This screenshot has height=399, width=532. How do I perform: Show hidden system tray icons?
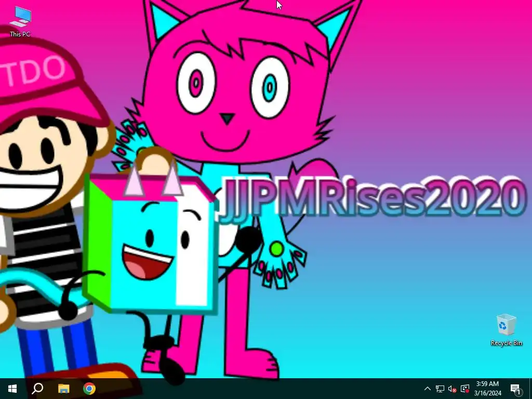pos(428,389)
